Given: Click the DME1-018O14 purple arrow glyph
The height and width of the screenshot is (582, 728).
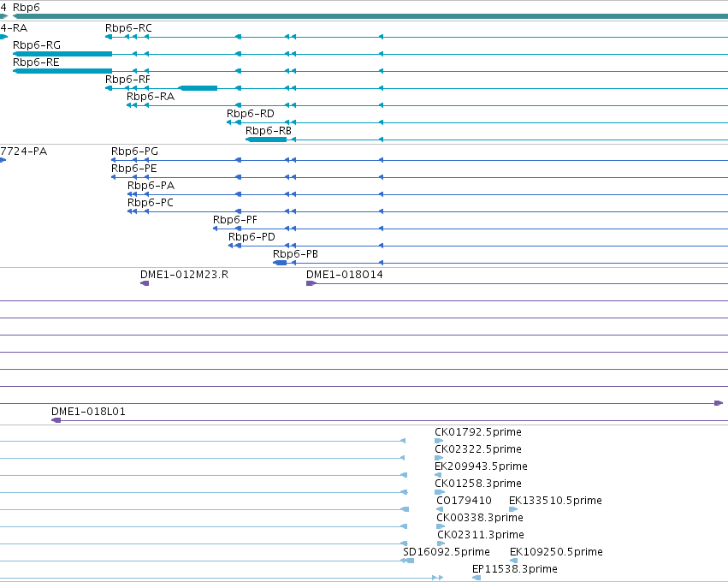Looking at the screenshot, I should 311,283.
